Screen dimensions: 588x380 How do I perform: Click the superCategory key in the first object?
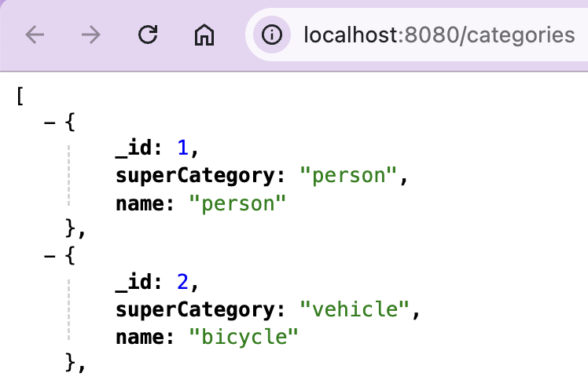click(x=196, y=176)
